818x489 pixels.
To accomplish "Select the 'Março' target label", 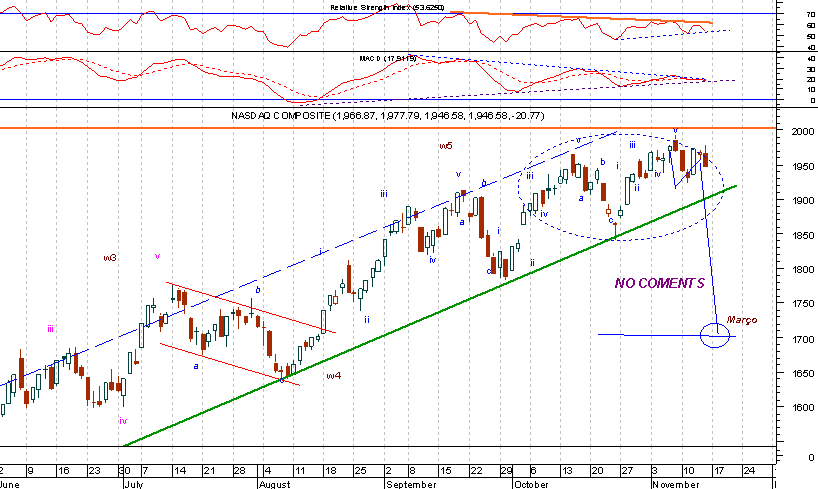I will coord(741,320).
